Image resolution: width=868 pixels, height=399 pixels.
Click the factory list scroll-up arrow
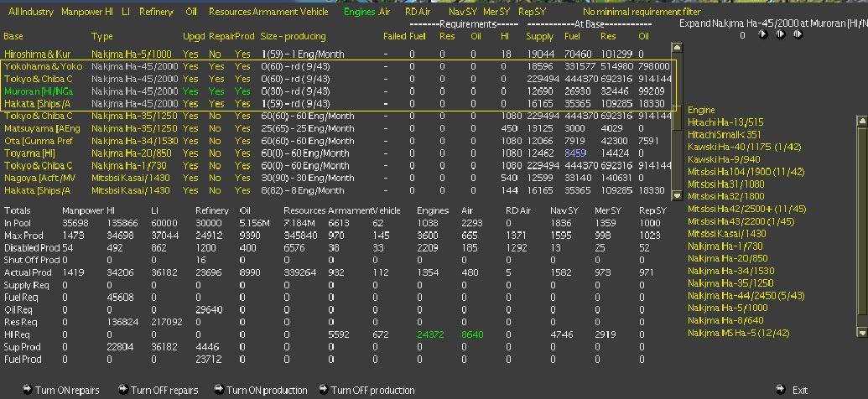pos(677,47)
